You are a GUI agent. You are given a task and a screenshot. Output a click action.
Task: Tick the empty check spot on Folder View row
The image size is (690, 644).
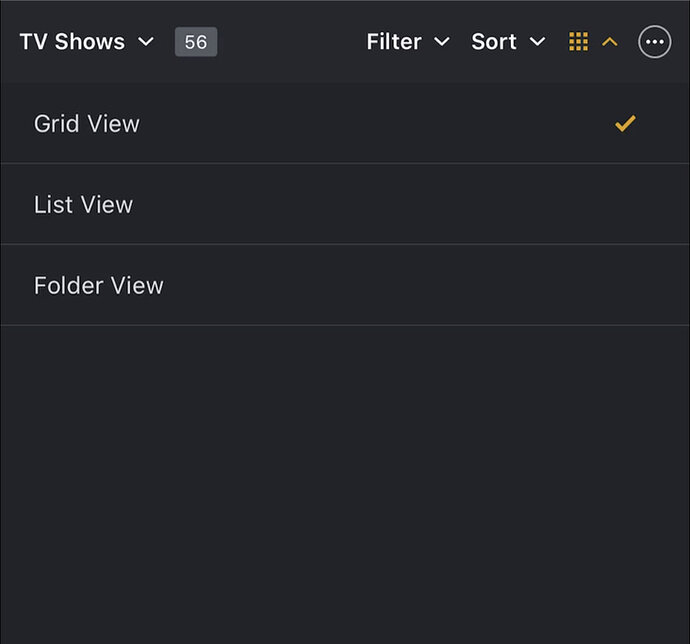point(625,286)
